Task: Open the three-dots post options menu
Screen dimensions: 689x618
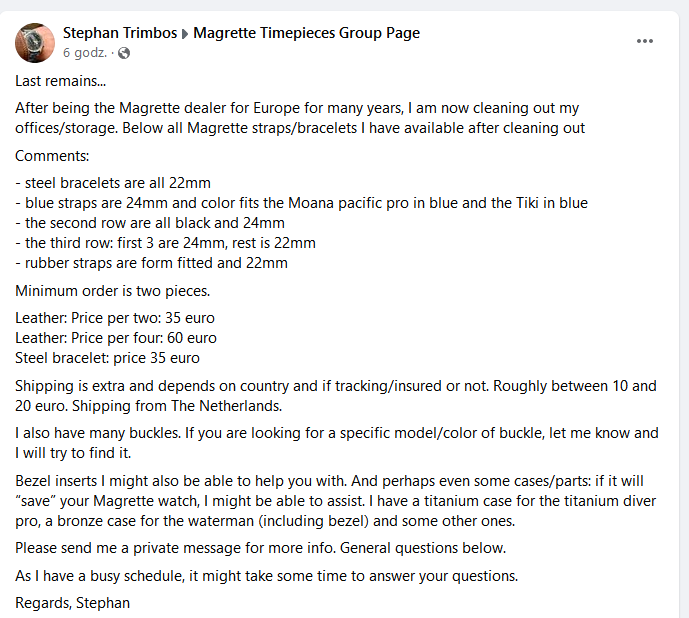Action: (645, 41)
